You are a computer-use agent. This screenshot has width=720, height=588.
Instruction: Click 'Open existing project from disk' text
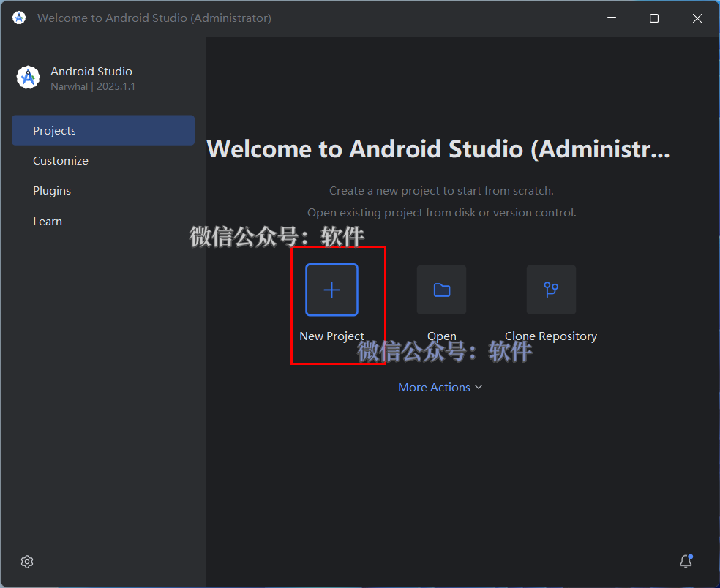(x=441, y=213)
